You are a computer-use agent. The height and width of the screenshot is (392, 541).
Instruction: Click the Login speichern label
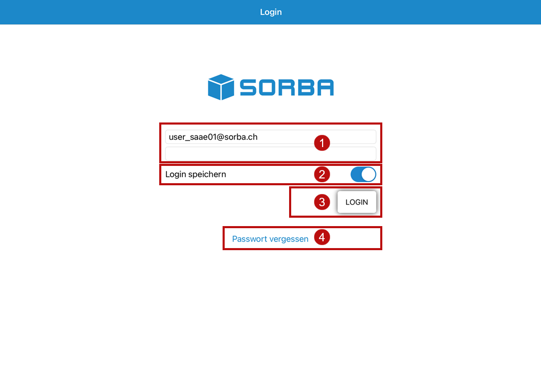click(196, 174)
